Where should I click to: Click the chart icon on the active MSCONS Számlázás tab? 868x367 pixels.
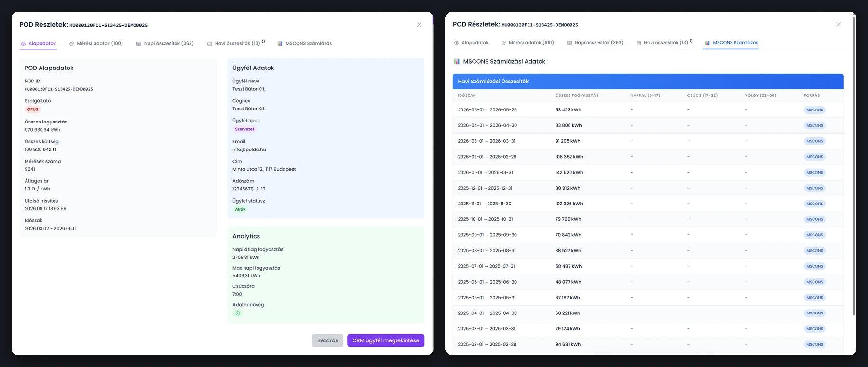pyautogui.click(x=707, y=43)
